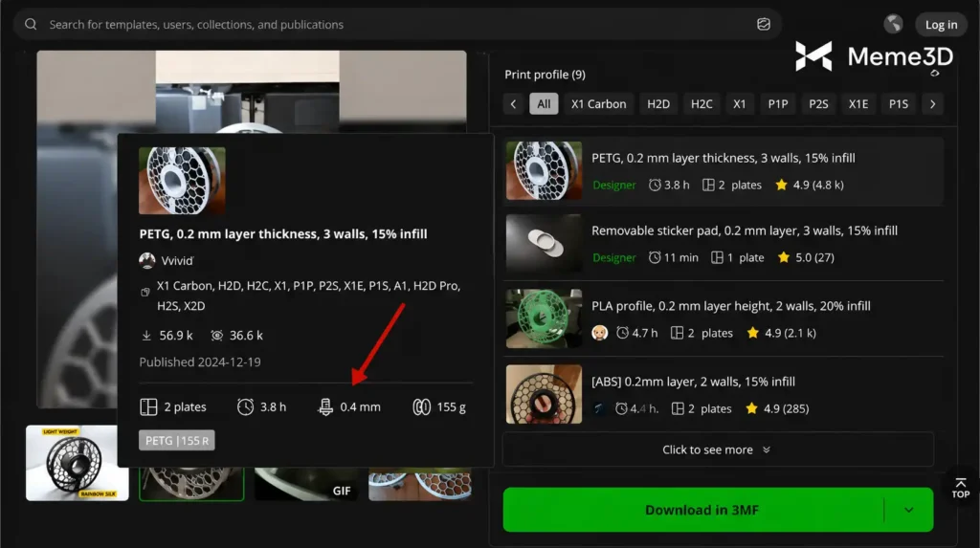This screenshot has height=548, width=980.
Task: Select the P1P filter tab
Action: coord(777,103)
